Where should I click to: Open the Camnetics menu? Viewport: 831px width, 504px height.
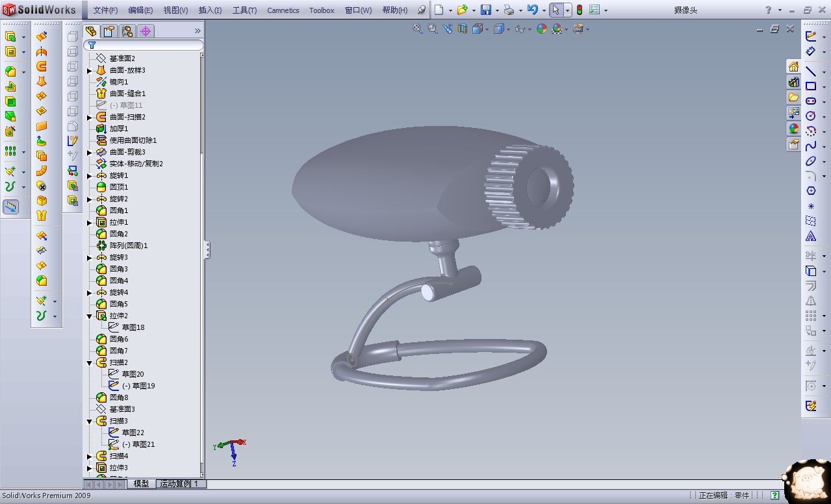[x=283, y=10]
